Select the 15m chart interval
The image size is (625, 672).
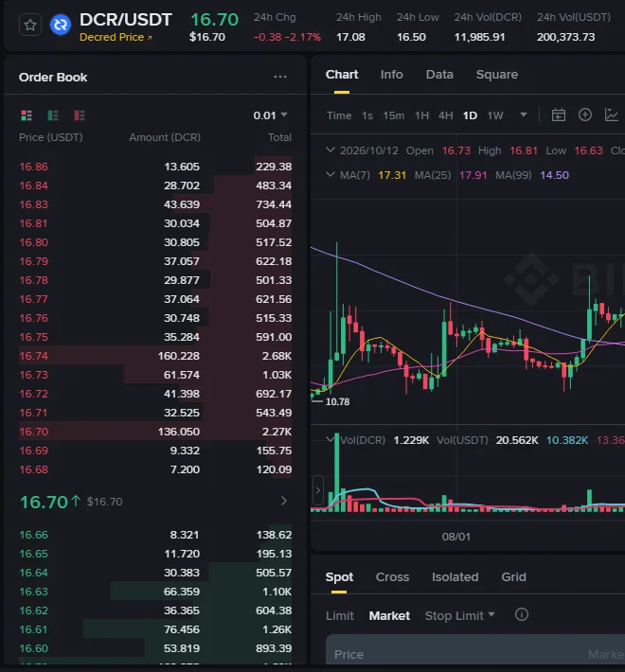point(394,115)
